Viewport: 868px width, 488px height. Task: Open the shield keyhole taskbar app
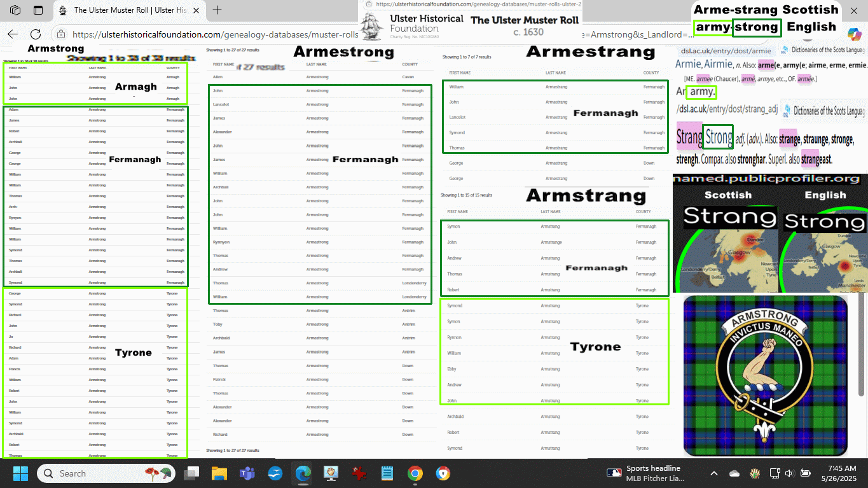[x=443, y=473]
